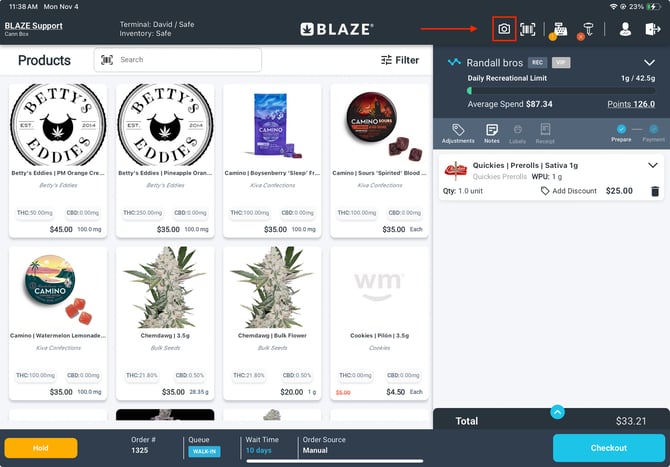Screen dimensions: 670x467
Task: Select the Payment step indicator
Action: pos(653,133)
